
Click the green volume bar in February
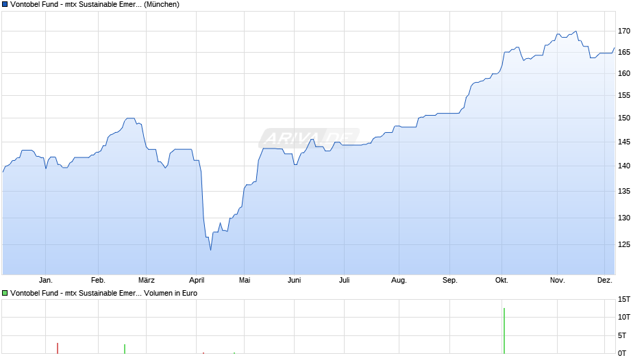pyautogui.click(x=125, y=349)
